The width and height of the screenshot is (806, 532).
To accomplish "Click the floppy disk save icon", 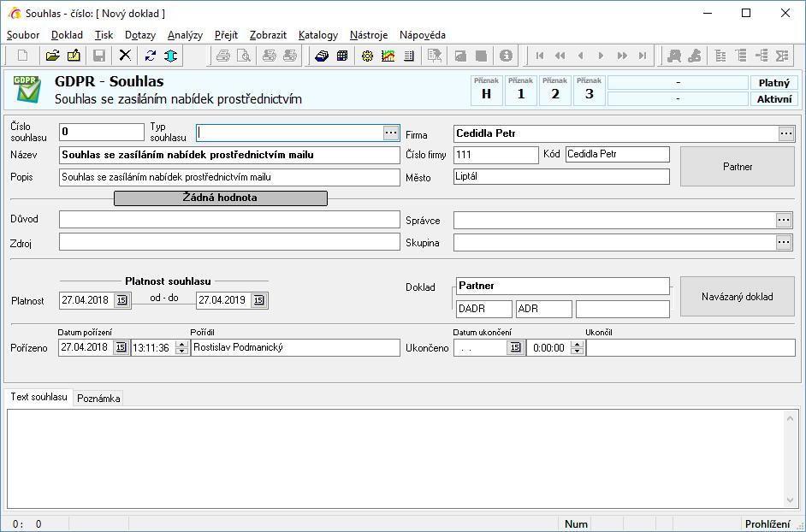I will pyautogui.click(x=99, y=56).
